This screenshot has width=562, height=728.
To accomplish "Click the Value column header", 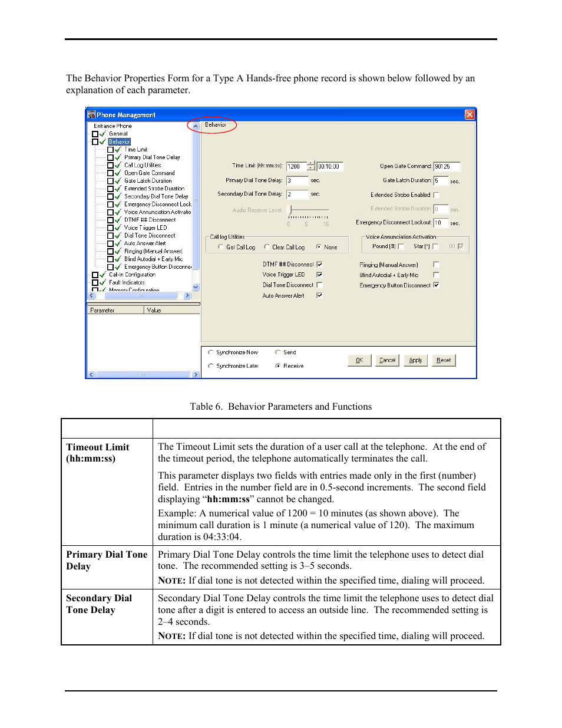I will pos(172,310).
